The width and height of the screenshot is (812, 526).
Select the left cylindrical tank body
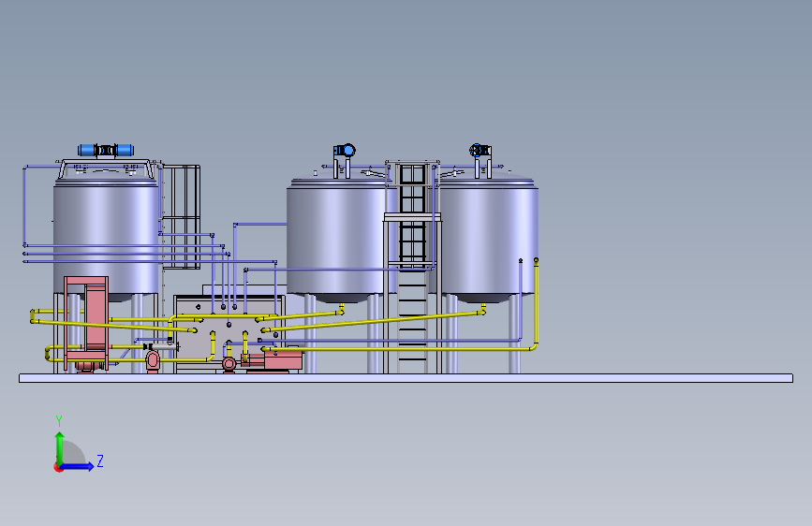[x=106, y=240]
